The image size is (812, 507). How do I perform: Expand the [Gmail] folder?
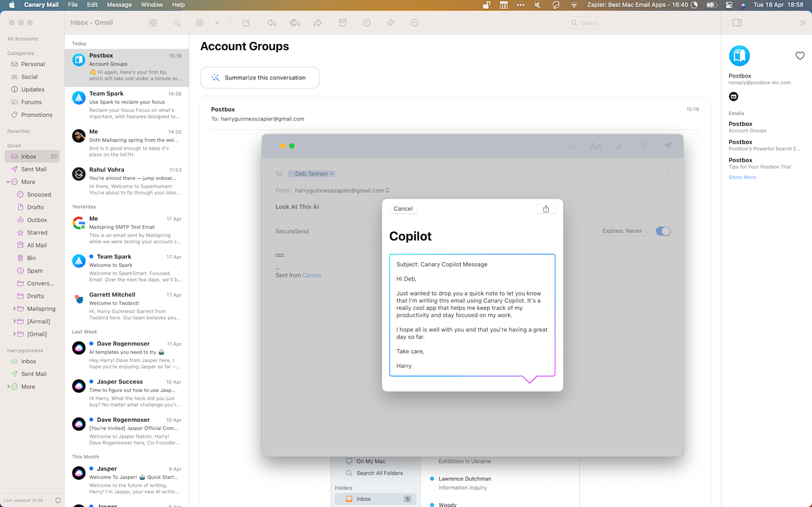click(14, 334)
